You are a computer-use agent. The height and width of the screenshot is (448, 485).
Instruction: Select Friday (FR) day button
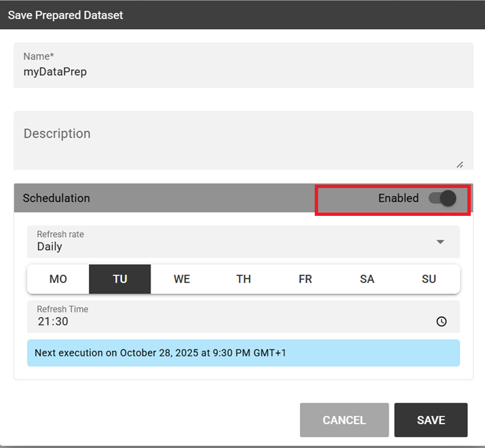pos(305,279)
